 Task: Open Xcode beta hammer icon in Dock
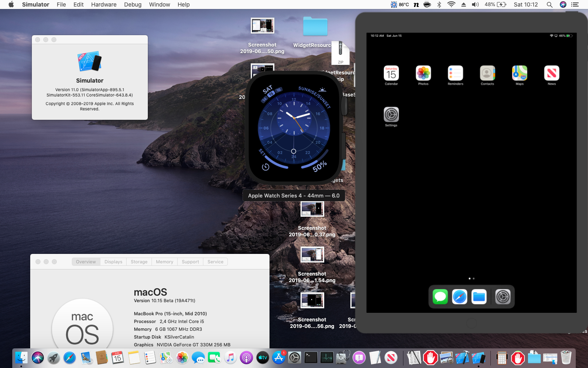point(462,358)
